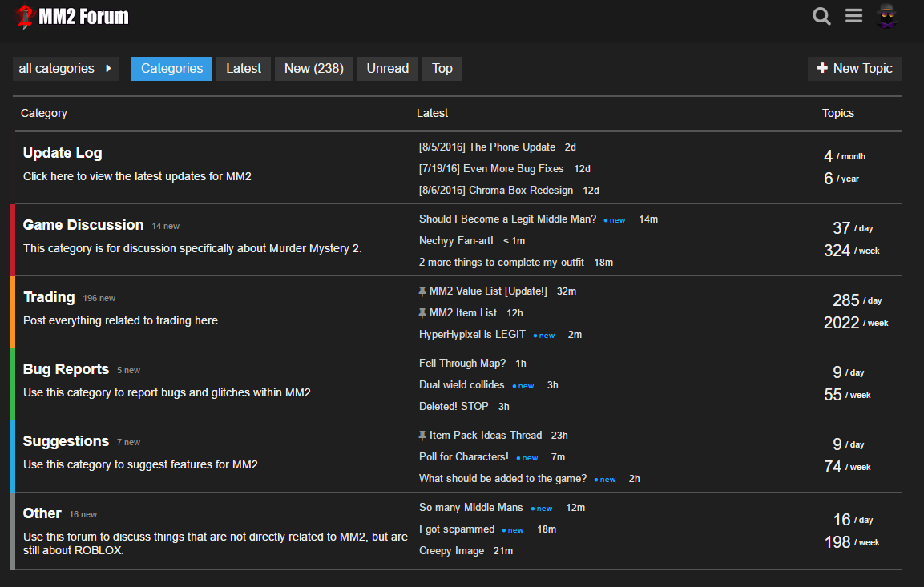
Task: Click pin icon beside MM2 Value List
Action: (x=422, y=291)
